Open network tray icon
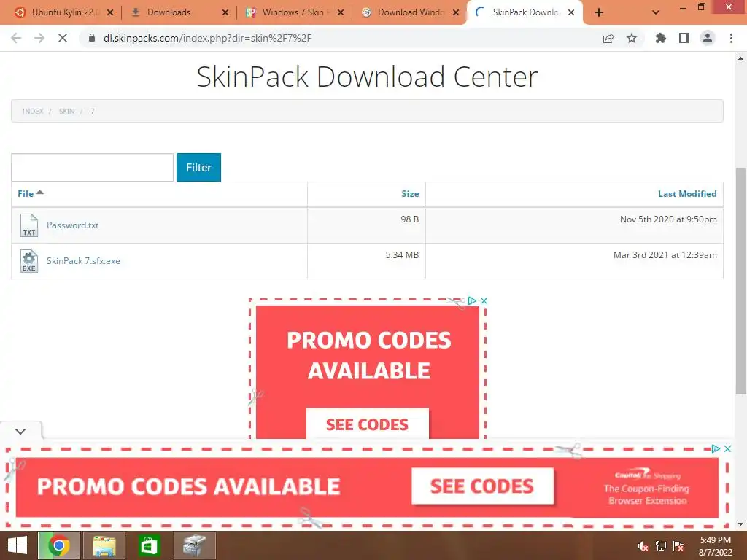Screen dimensions: 747x560 pyautogui.click(x=661, y=546)
